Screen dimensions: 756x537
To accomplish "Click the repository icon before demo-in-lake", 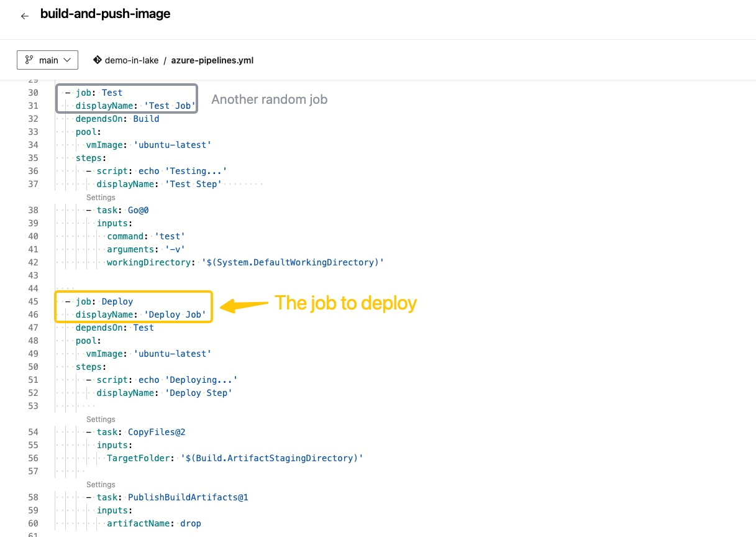I will (98, 60).
